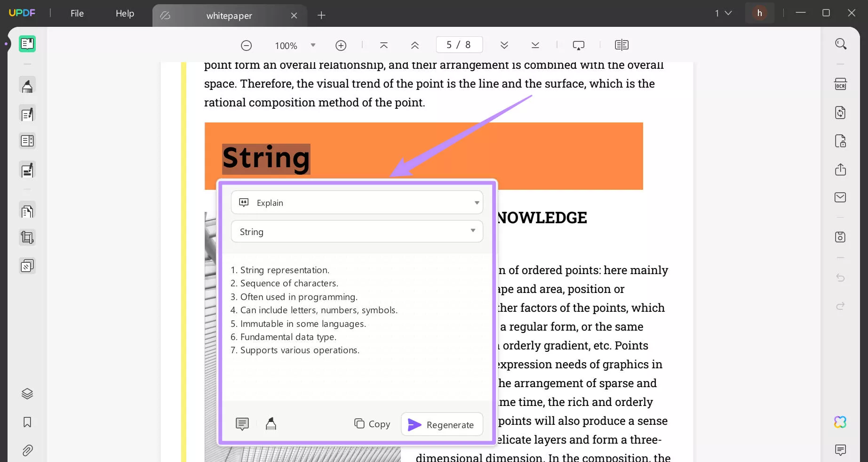
Task: Save the document using disk icon
Action: tap(840, 237)
